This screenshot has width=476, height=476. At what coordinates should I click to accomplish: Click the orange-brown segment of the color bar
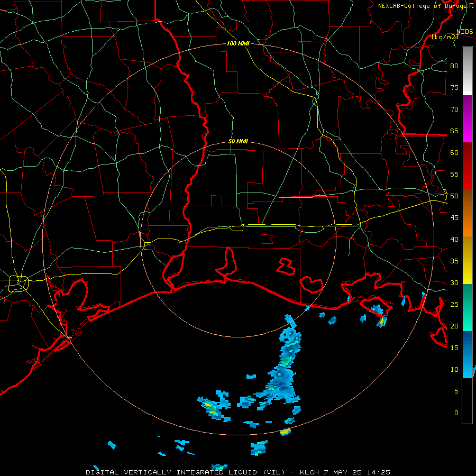point(467,213)
